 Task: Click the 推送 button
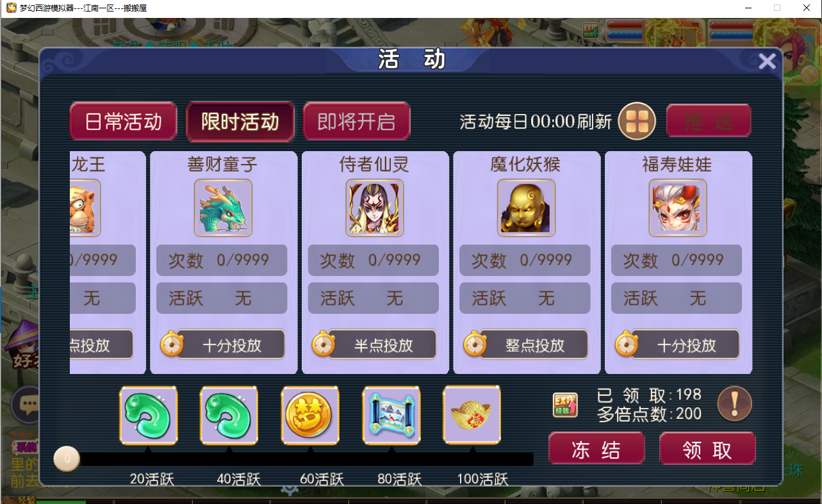coord(708,121)
